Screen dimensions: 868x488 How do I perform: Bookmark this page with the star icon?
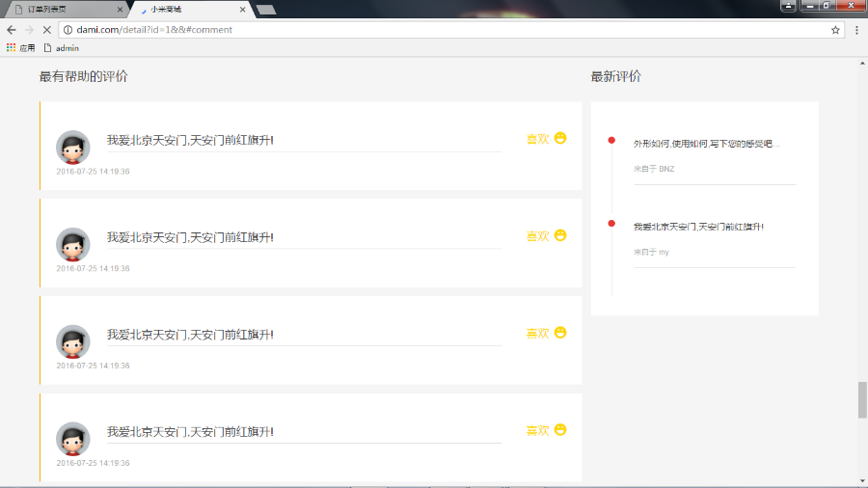[x=835, y=30]
